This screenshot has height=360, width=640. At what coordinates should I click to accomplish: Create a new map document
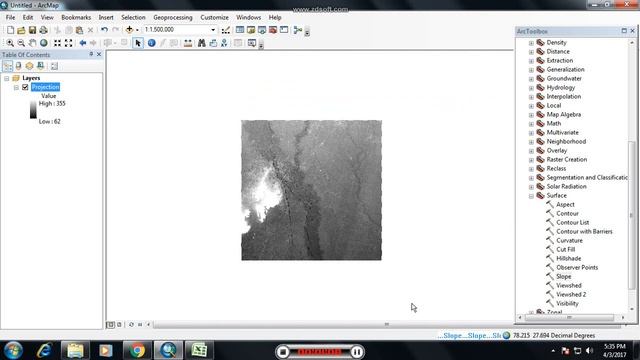coord(11,30)
